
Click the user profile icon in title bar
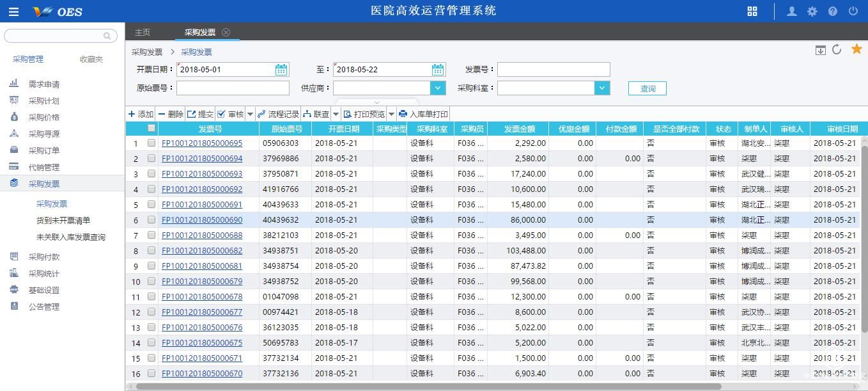(791, 11)
